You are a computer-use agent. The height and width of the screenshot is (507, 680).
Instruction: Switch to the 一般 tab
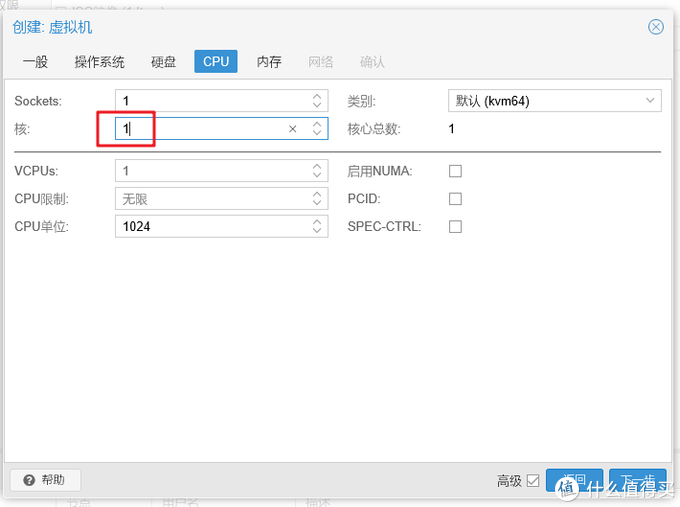(x=35, y=62)
